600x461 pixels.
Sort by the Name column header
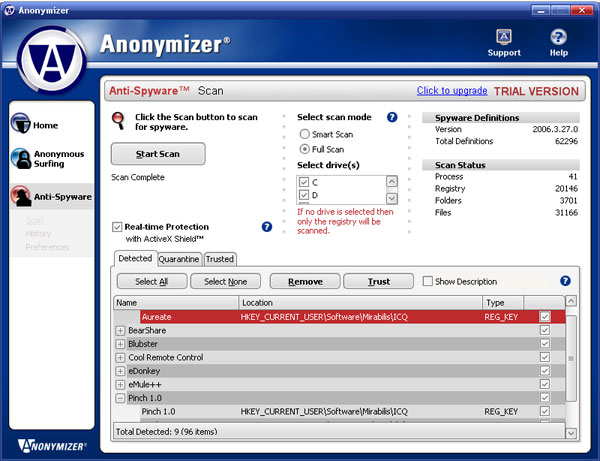click(x=176, y=303)
